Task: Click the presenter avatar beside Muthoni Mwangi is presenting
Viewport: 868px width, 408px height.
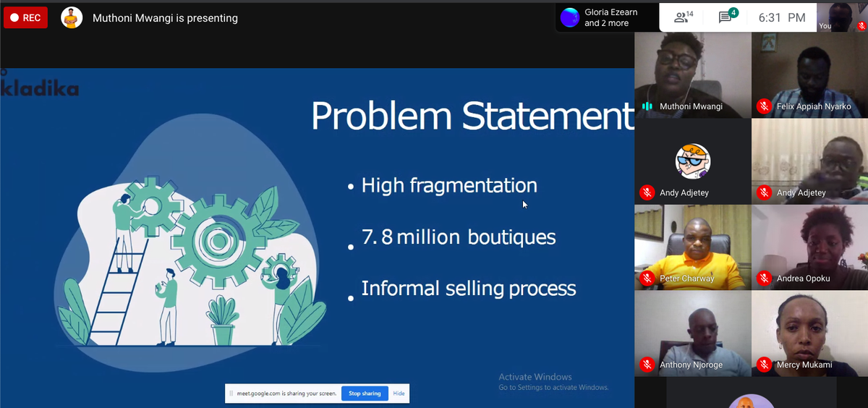Action: click(x=71, y=18)
